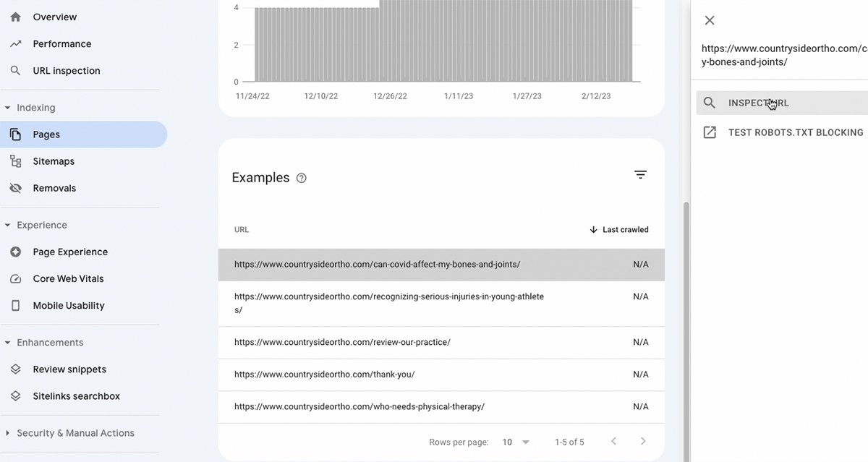This screenshot has height=462, width=868.
Task: Open the help icon beside Examples
Action: pyautogui.click(x=302, y=178)
